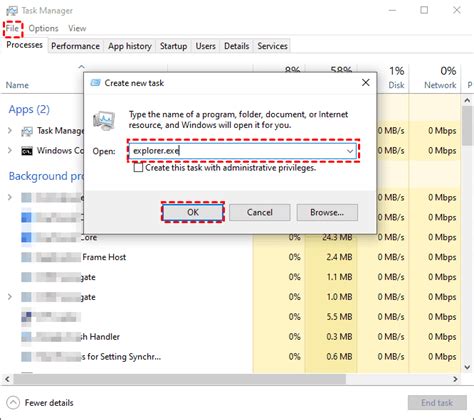
Task: Click the vertical scrollbar thumb
Action: [x=467, y=126]
